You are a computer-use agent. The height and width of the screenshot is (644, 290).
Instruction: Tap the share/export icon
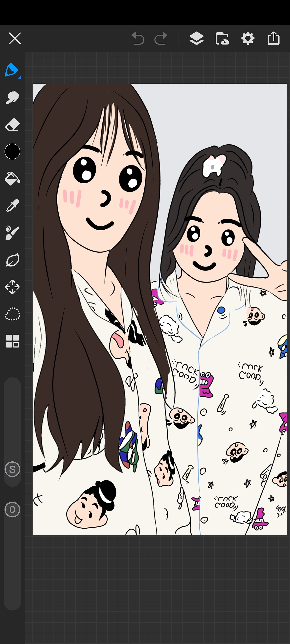click(x=274, y=38)
